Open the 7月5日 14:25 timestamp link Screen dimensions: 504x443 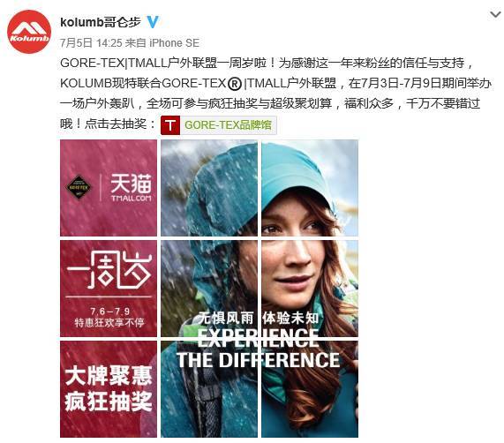click(x=91, y=43)
